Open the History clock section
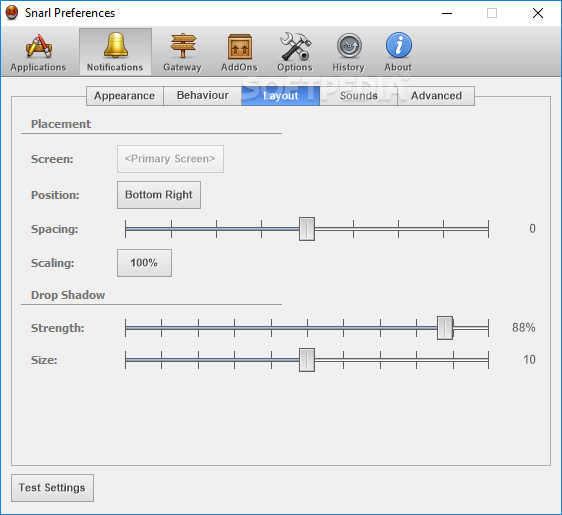562x515 pixels. [x=348, y=52]
